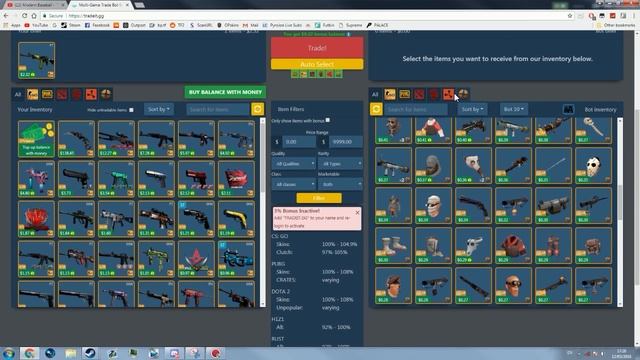The image size is (640, 360).
Task: Click the minimum price field 0.00
Action: (299, 142)
